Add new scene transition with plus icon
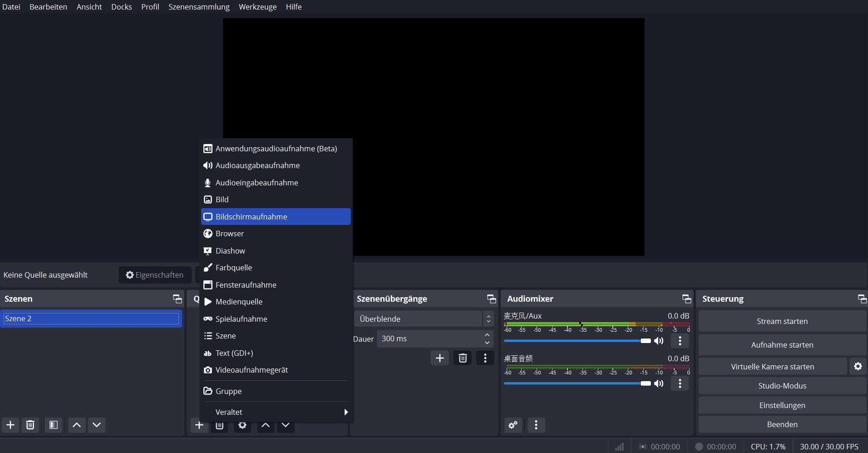868x453 pixels. (440, 358)
